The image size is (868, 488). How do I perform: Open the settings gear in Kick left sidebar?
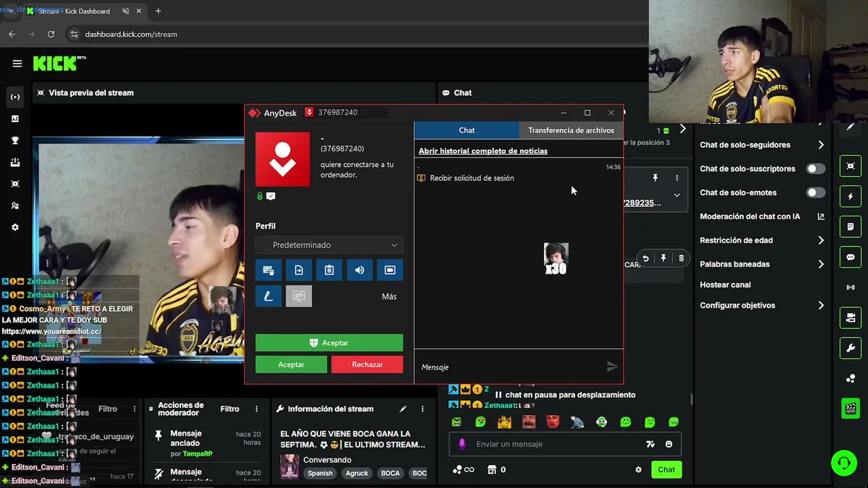pos(15,228)
